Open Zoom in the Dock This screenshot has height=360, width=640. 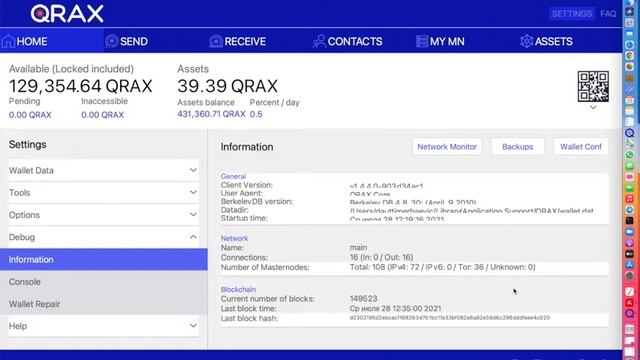click(629, 231)
